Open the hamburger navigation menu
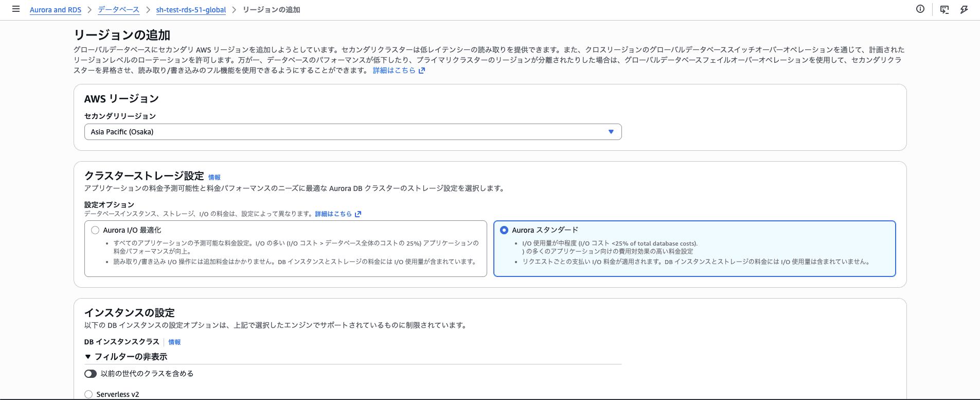980x400 pixels. tap(16, 9)
